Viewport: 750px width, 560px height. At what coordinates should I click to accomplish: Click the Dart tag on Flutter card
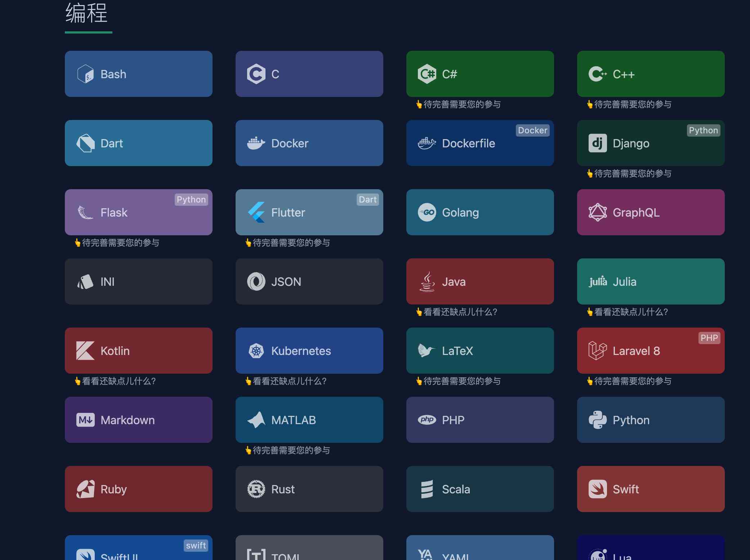point(367,200)
